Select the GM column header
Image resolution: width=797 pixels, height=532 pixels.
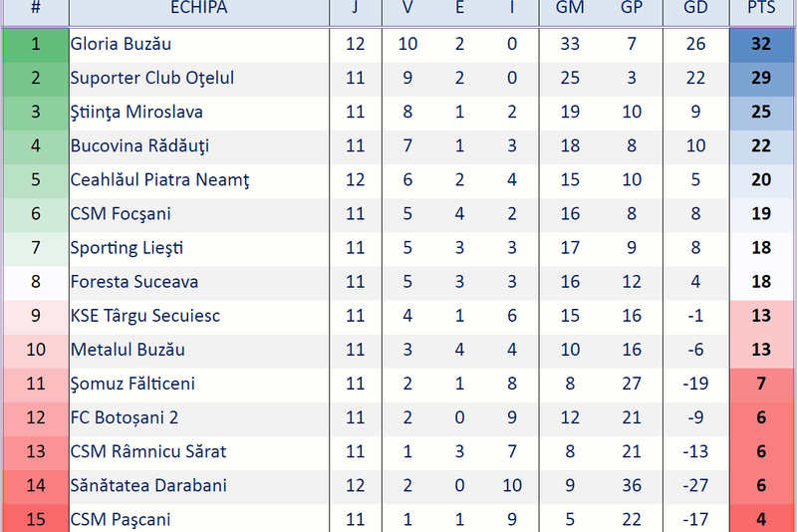tap(570, 8)
